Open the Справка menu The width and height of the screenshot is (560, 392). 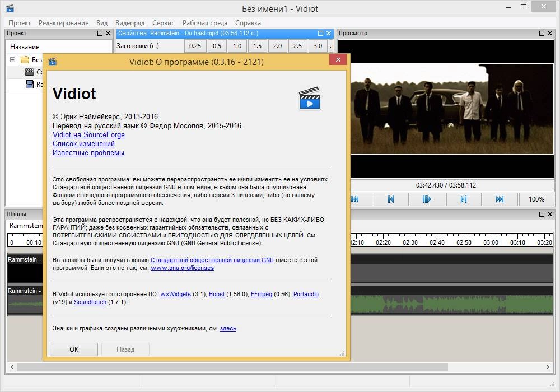(248, 23)
